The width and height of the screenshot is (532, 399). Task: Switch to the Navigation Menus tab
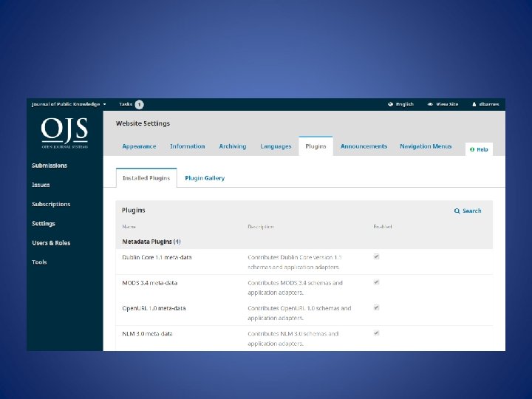pyautogui.click(x=426, y=146)
